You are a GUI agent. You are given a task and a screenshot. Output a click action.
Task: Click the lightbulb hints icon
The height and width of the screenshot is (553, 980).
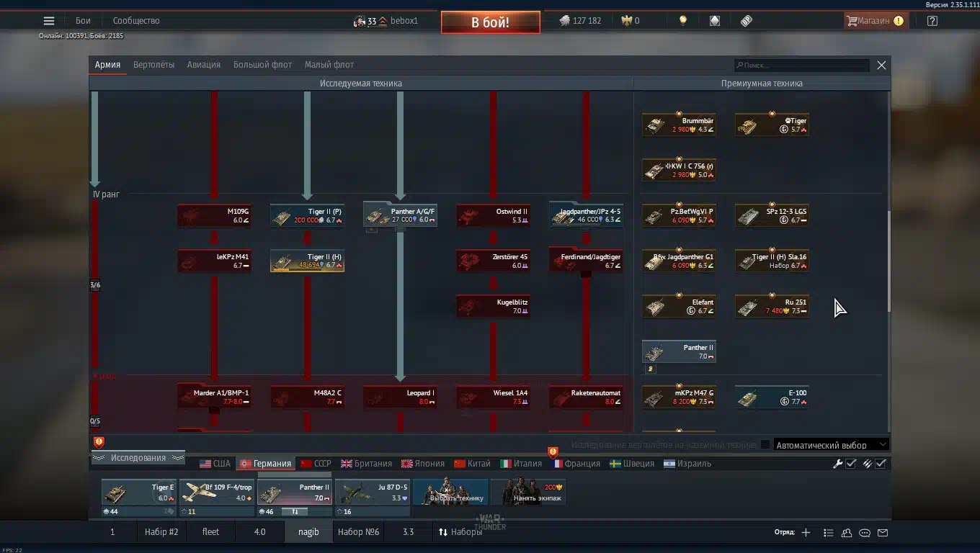(x=683, y=21)
